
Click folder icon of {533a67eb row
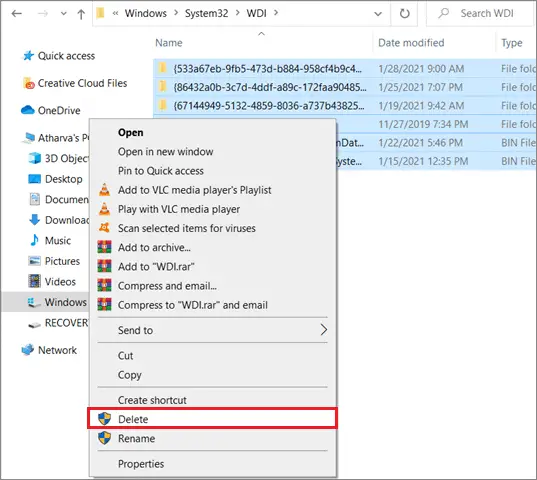pos(163,68)
